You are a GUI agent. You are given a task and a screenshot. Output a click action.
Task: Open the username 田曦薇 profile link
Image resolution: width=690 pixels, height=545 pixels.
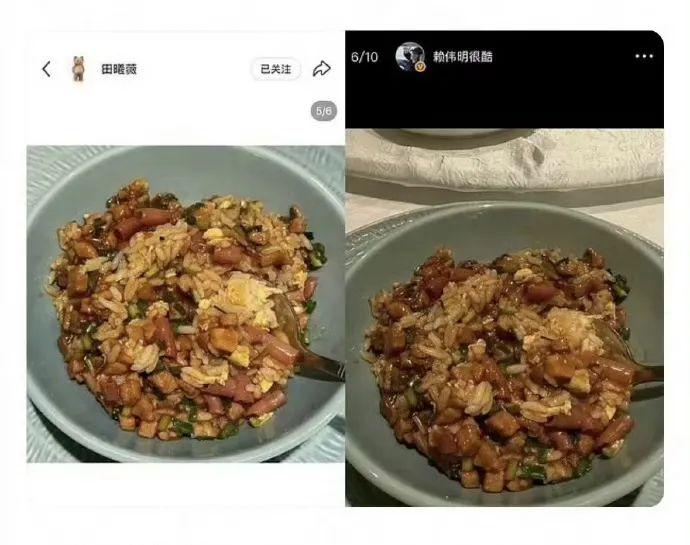pyautogui.click(x=119, y=69)
